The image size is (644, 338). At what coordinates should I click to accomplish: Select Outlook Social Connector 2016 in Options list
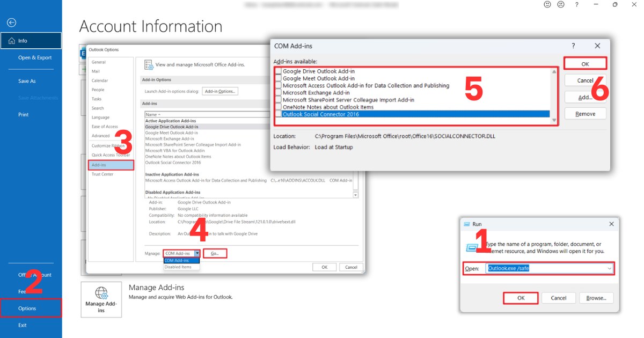[x=173, y=163]
